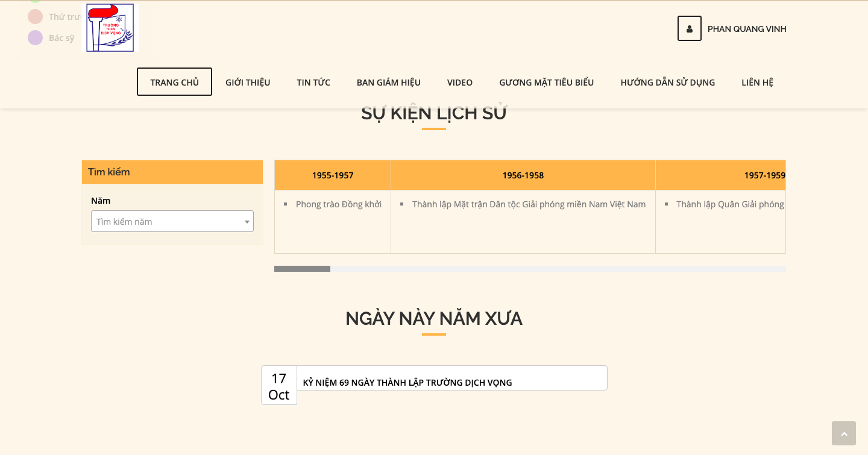Click the Phan Quang Vinh username
Image resolution: width=868 pixels, height=455 pixels.
[x=746, y=29]
